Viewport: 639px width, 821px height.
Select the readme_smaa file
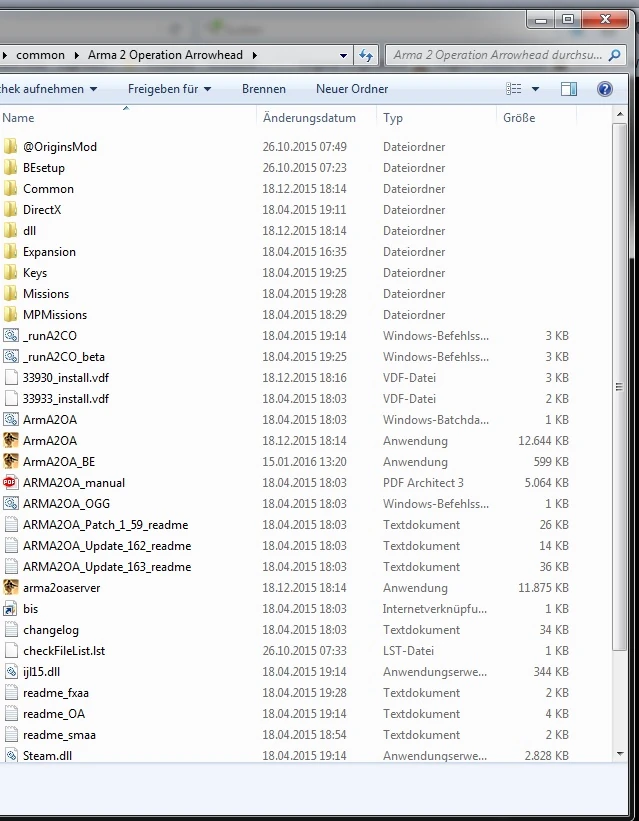point(60,735)
